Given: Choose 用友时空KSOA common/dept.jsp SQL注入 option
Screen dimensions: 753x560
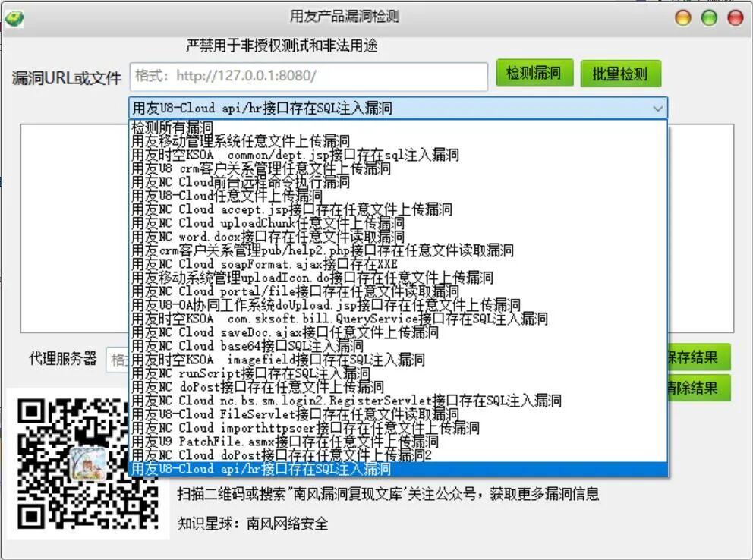Looking at the screenshot, I should 398,155.
